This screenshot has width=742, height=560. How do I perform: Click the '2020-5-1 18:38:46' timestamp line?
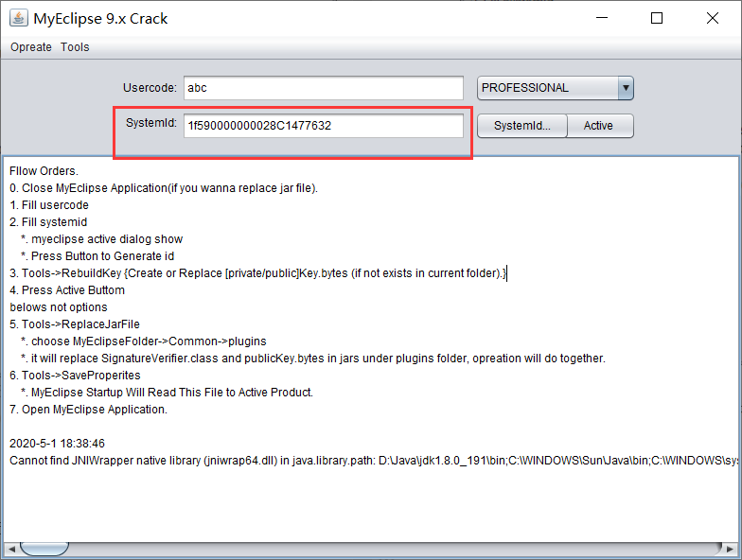tap(57, 444)
